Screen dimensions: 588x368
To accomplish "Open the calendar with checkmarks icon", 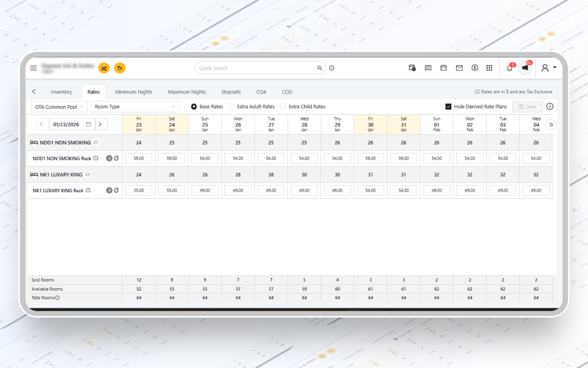I will click(x=428, y=67).
